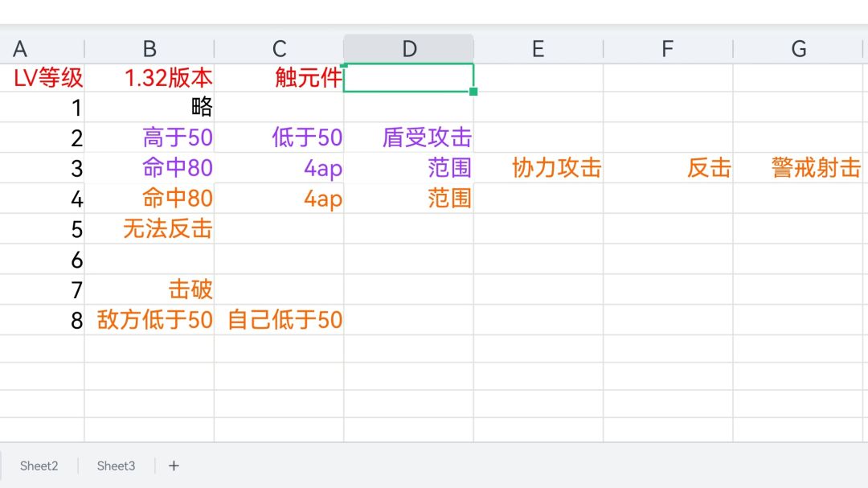Screen dimensions: 868x488
Task: Select the 协力攻击 cell
Action: point(556,168)
